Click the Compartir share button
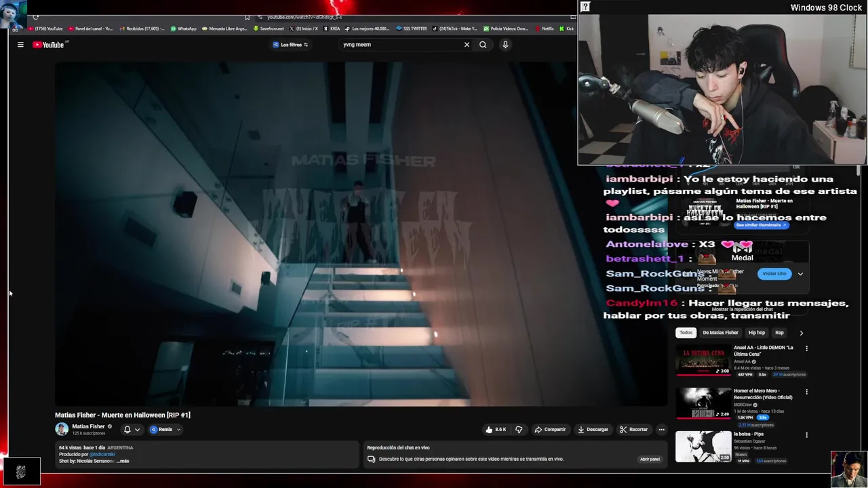 [x=550, y=429]
